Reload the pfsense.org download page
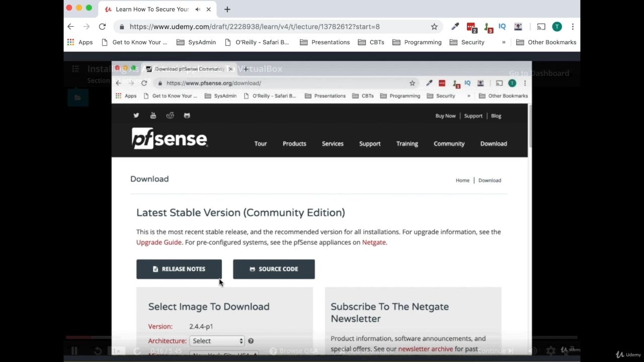Image resolution: width=644 pixels, height=362 pixels. [x=144, y=83]
